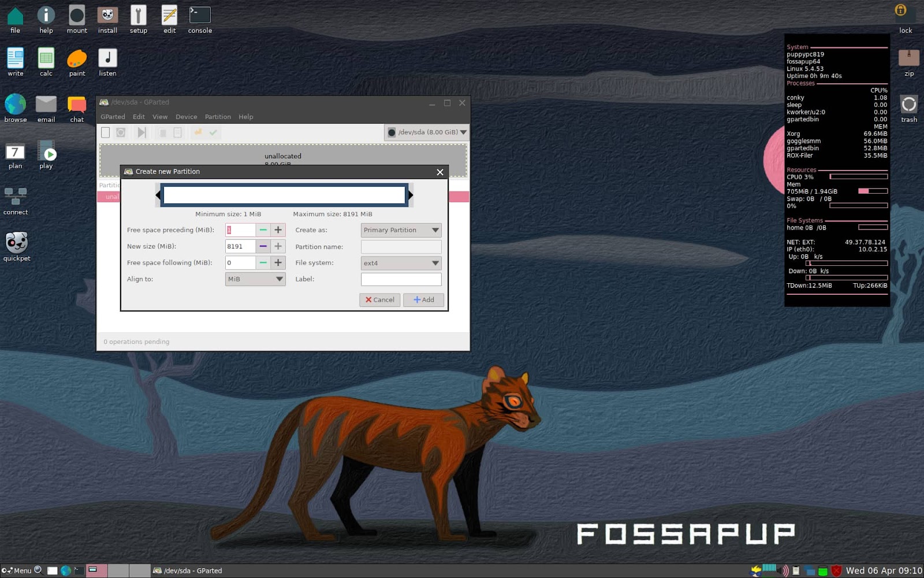Click the Apply all operations checkmark icon
924x578 pixels.
click(213, 132)
